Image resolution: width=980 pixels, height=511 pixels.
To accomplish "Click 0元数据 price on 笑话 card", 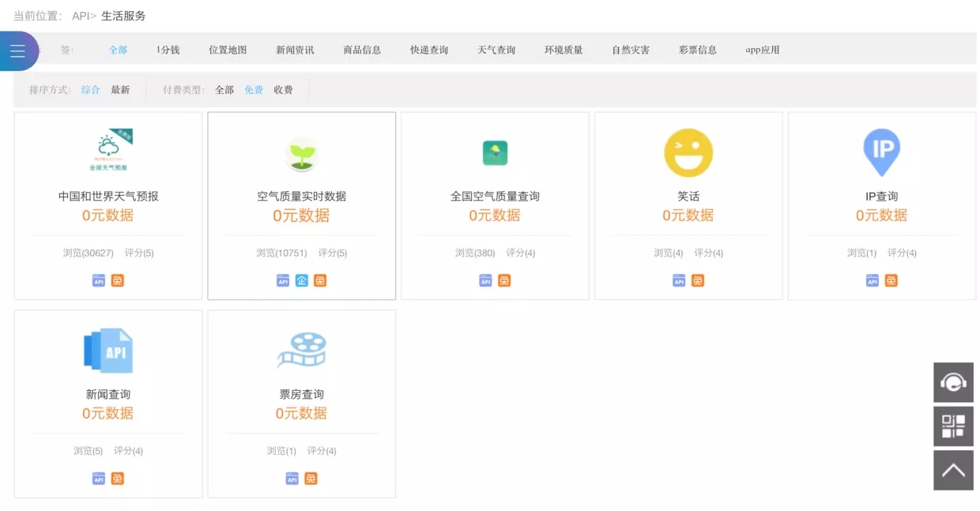I will [688, 216].
